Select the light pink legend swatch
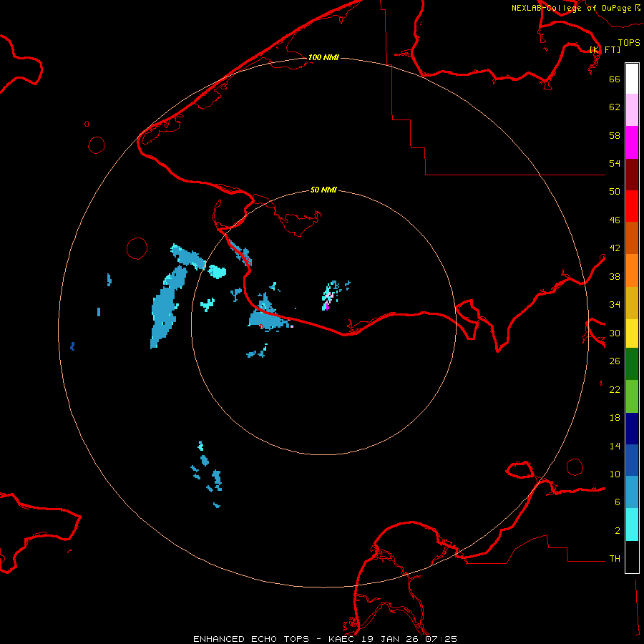Image resolution: width=644 pixels, height=644 pixels. [632, 110]
